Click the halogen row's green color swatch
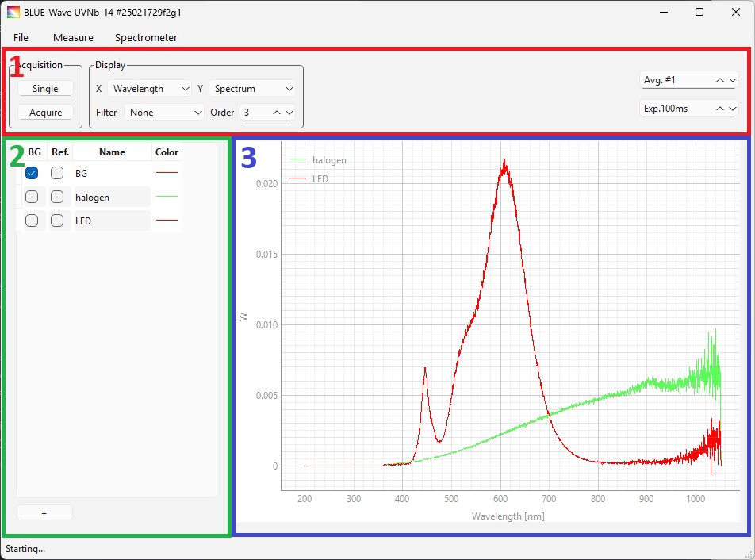 click(167, 197)
